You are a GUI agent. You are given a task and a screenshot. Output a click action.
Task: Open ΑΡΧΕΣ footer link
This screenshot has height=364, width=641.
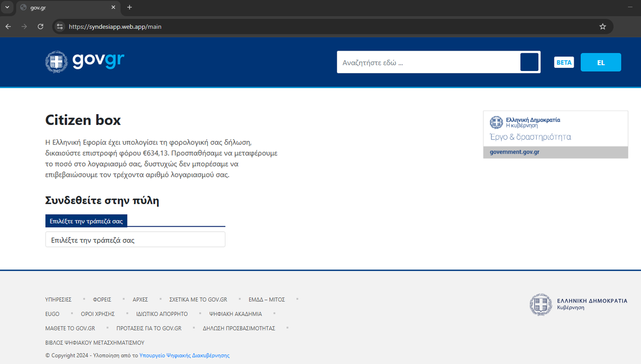140,299
